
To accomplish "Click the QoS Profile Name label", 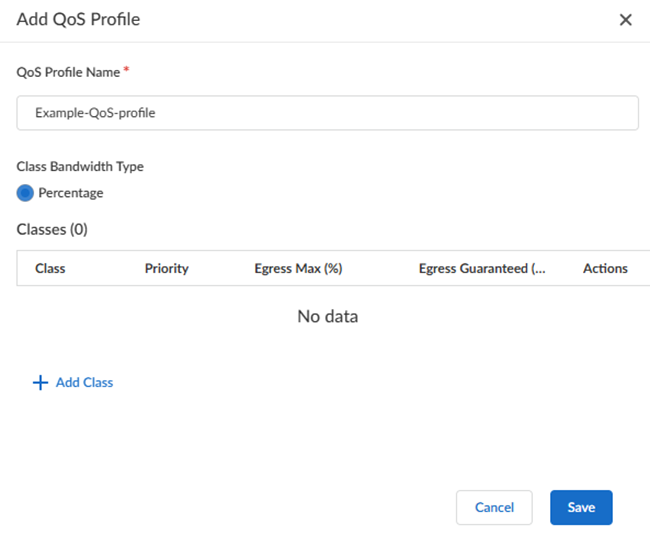I will click(68, 72).
